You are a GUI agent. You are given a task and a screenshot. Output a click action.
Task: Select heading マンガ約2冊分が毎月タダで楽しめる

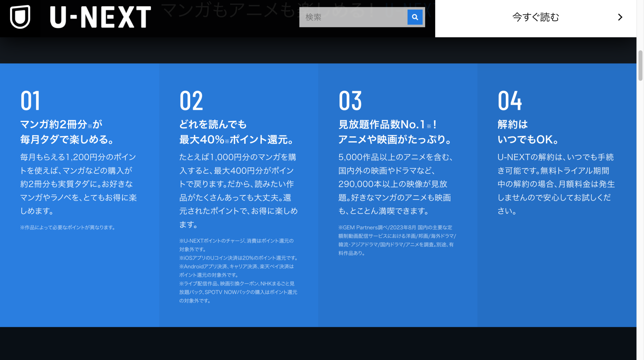tap(67, 132)
